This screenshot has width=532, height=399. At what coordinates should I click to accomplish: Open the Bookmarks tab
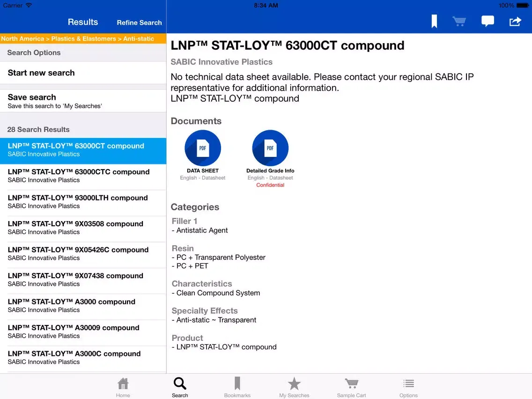[x=237, y=387]
